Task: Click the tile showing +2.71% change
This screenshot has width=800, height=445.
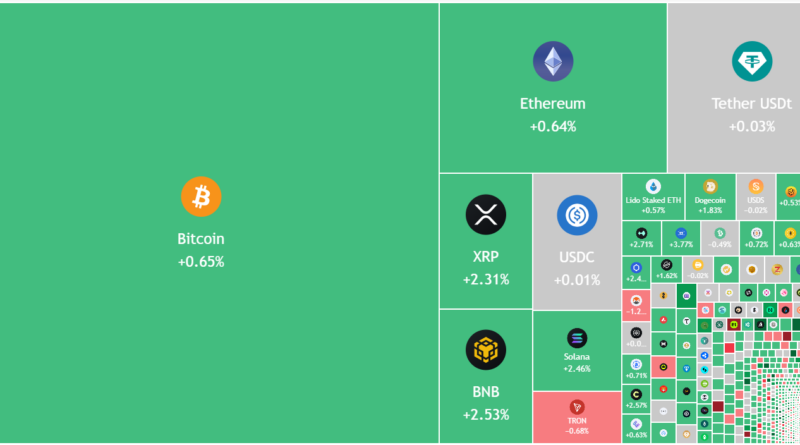Action: pos(641,237)
